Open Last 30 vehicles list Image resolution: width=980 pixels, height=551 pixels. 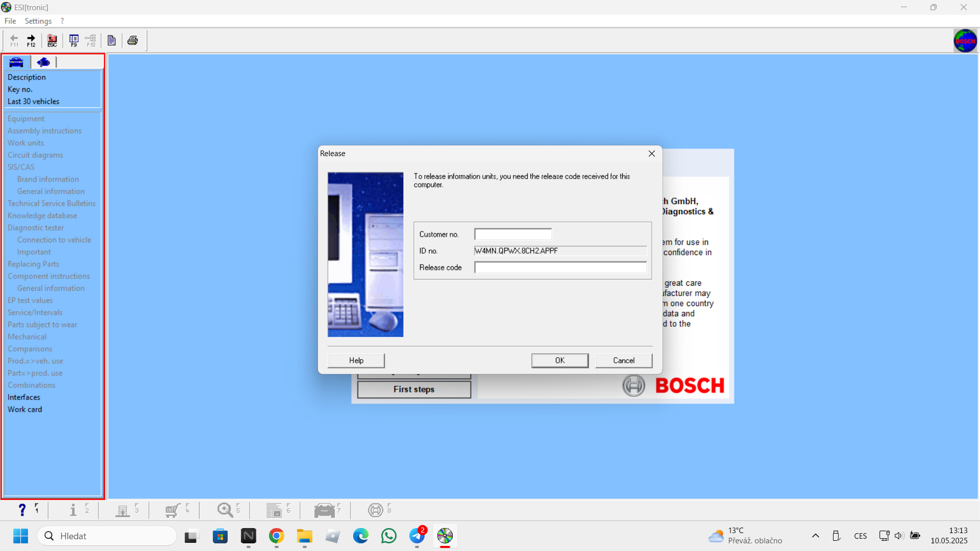point(33,102)
